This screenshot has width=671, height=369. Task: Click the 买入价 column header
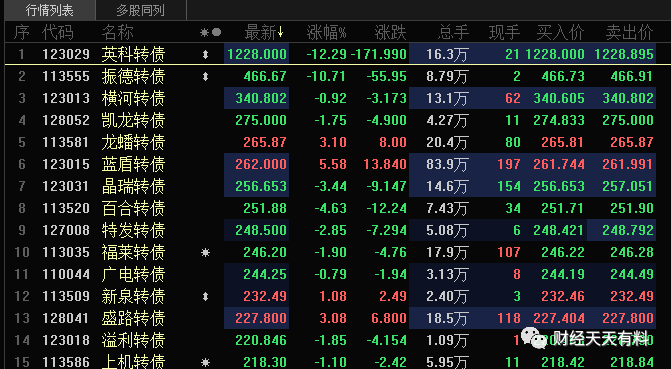[561, 32]
